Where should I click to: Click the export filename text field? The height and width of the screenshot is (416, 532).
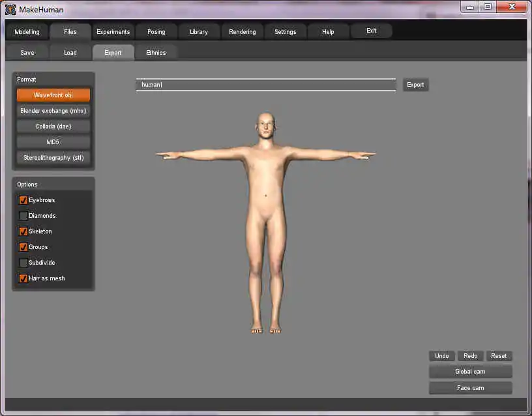[265, 85]
